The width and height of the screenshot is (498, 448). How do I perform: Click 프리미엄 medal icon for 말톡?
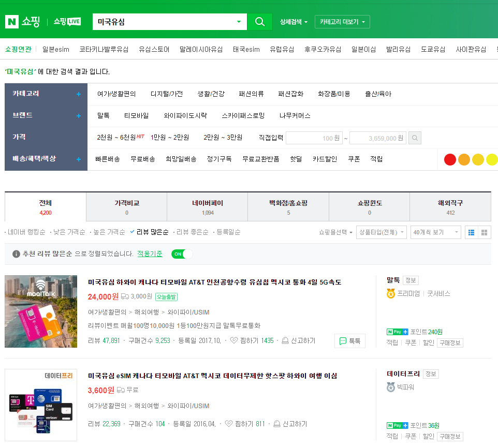click(x=391, y=293)
